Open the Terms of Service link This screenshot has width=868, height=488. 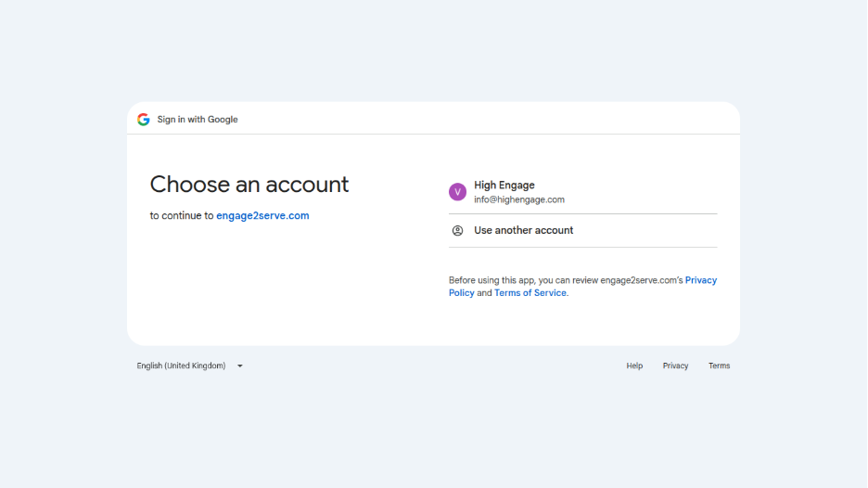point(530,293)
